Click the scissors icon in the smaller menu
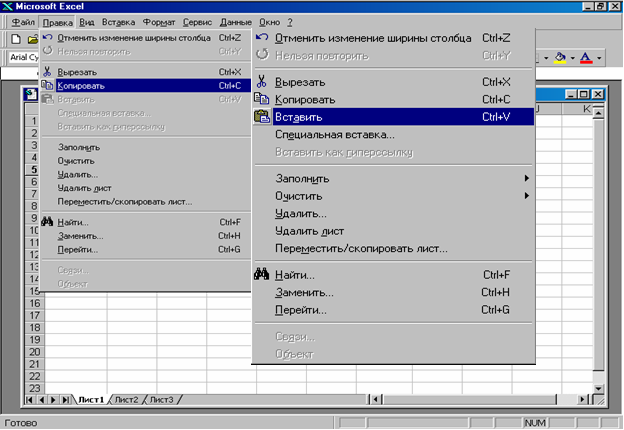The image size is (624, 430). click(47, 72)
